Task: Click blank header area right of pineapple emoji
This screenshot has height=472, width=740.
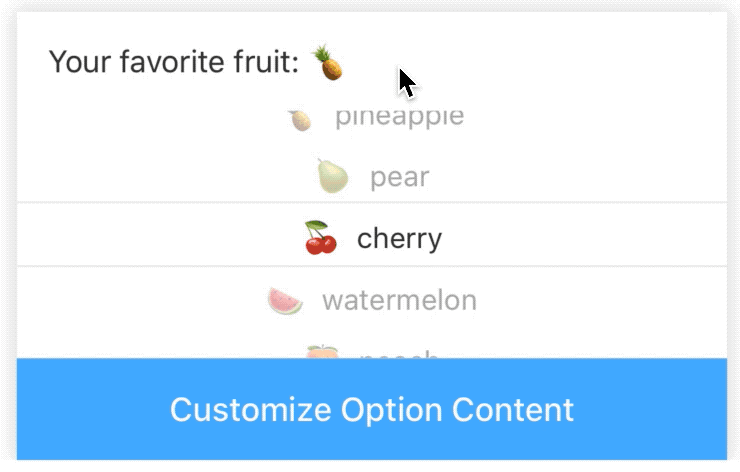Action: [560, 63]
